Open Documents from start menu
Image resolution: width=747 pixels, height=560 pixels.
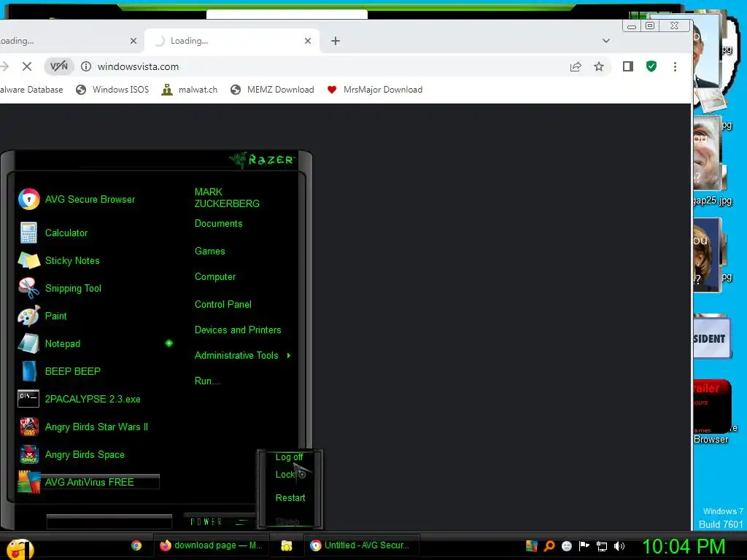(x=218, y=223)
